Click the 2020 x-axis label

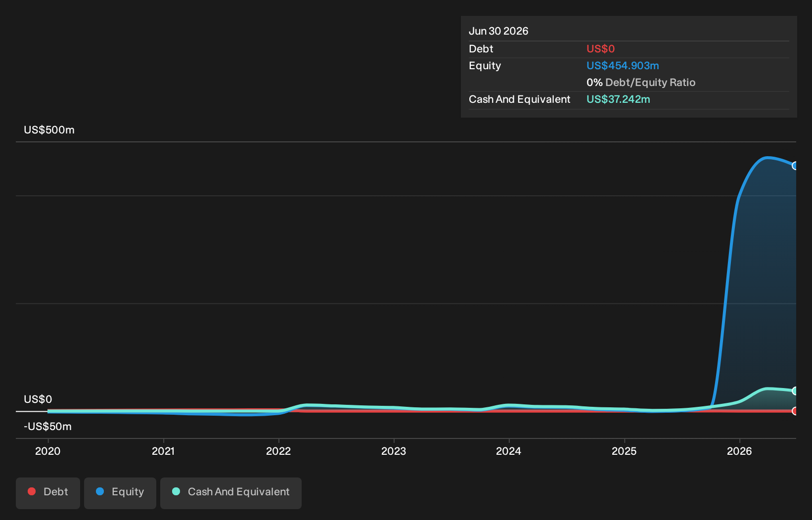click(48, 451)
